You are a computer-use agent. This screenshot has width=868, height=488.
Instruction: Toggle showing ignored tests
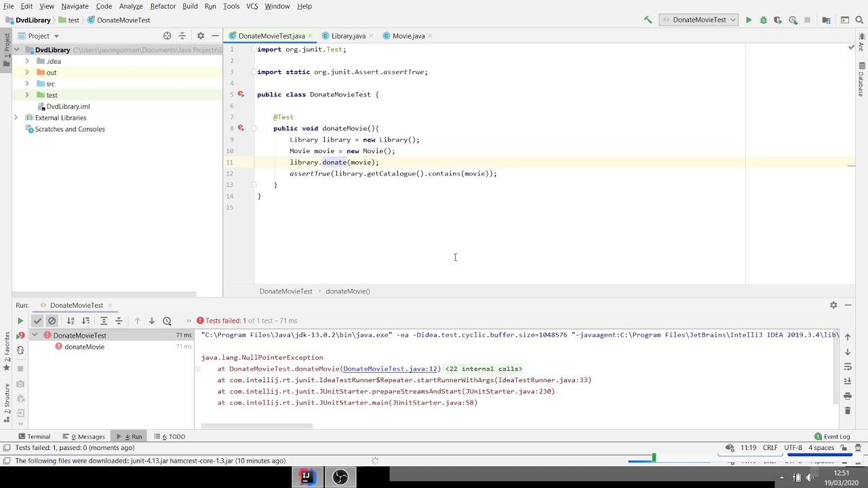tap(52, 321)
